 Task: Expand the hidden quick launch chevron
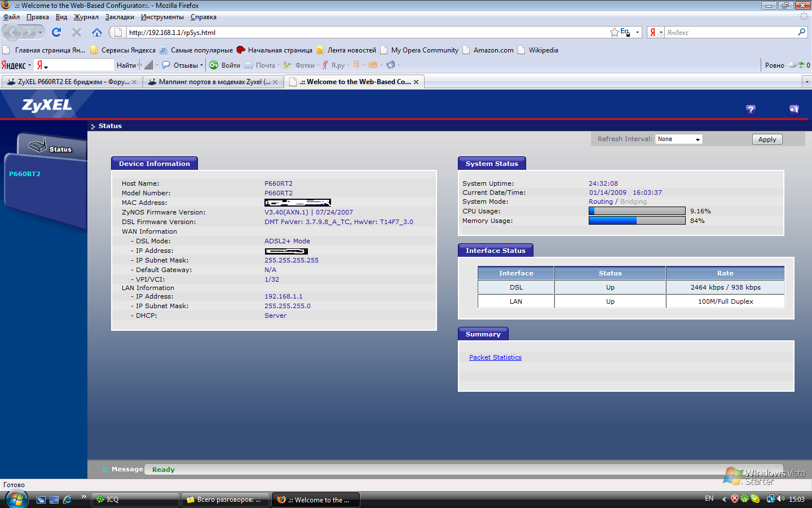pos(83,496)
